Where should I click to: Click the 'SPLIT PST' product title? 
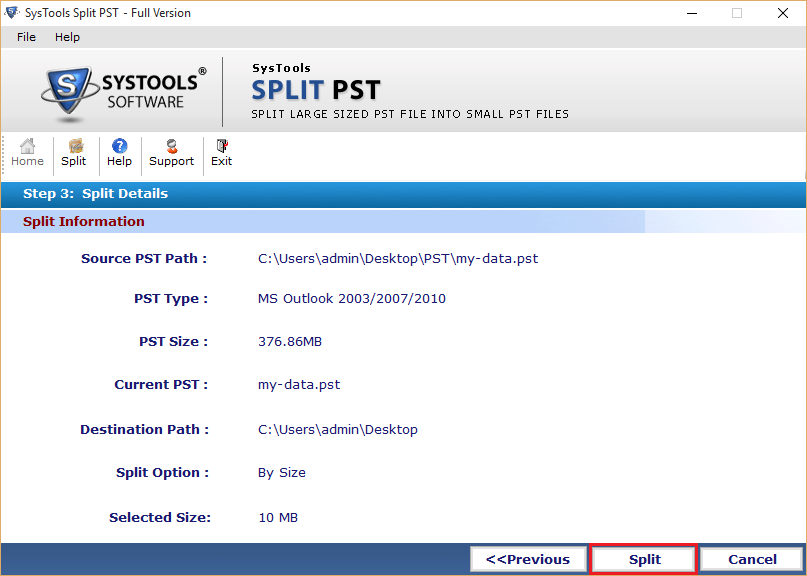(315, 90)
